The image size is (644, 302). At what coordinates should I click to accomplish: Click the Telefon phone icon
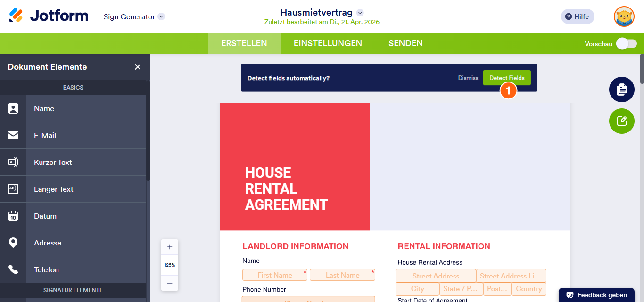[x=13, y=270]
